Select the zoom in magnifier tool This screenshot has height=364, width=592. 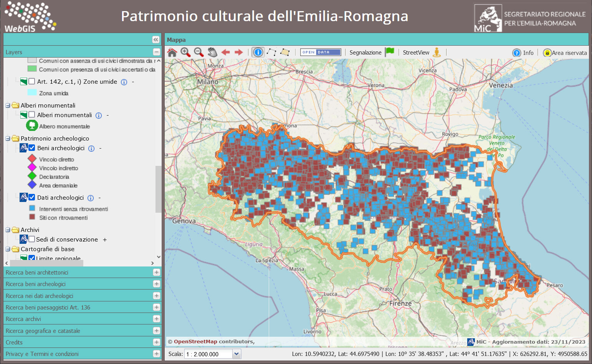(x=185, y=53)
